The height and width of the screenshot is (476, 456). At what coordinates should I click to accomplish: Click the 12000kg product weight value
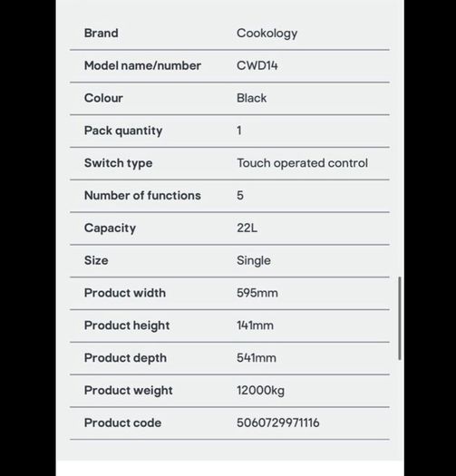point(260,391)
